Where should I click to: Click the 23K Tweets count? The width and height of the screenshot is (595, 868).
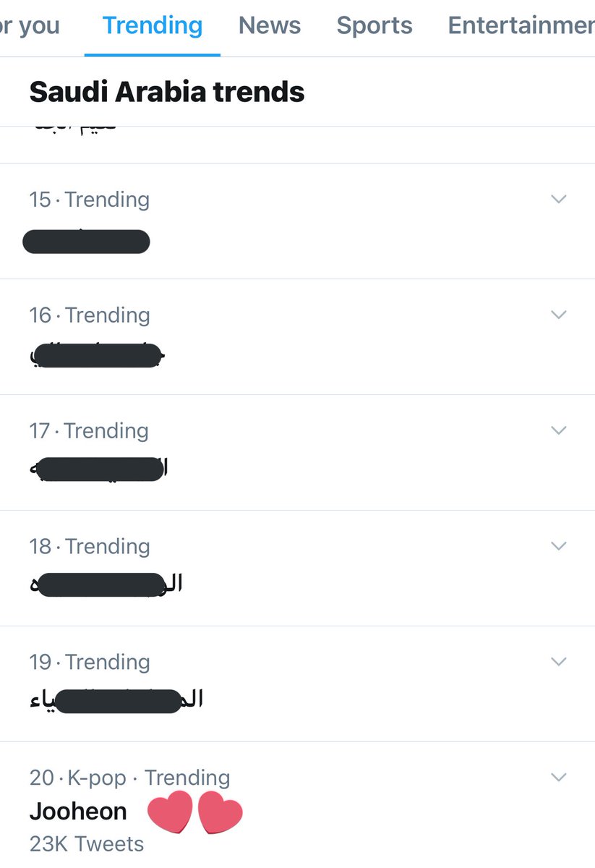click(x=87, y=844)
